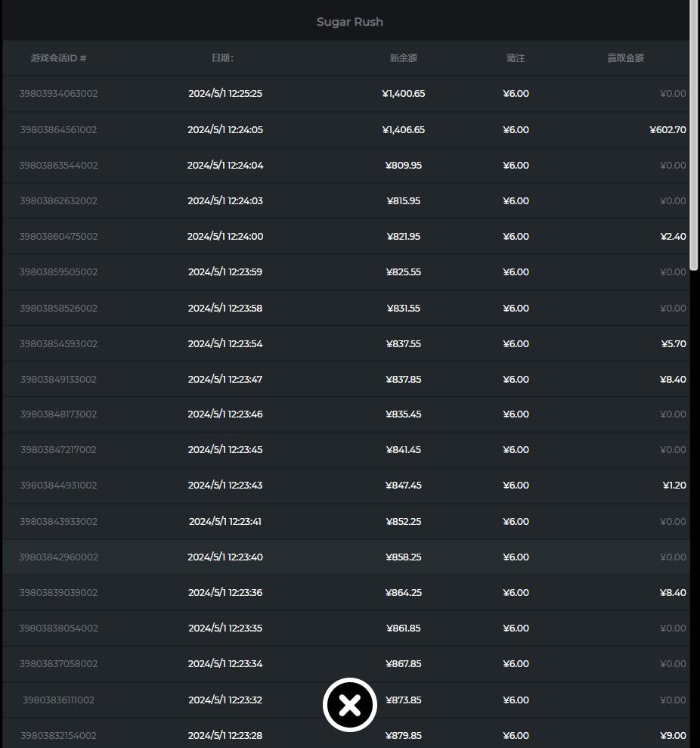Viewport: 700px width, 748px height.
Task: Click the balance ¥837.85
Action: click(x=404, y=379)
